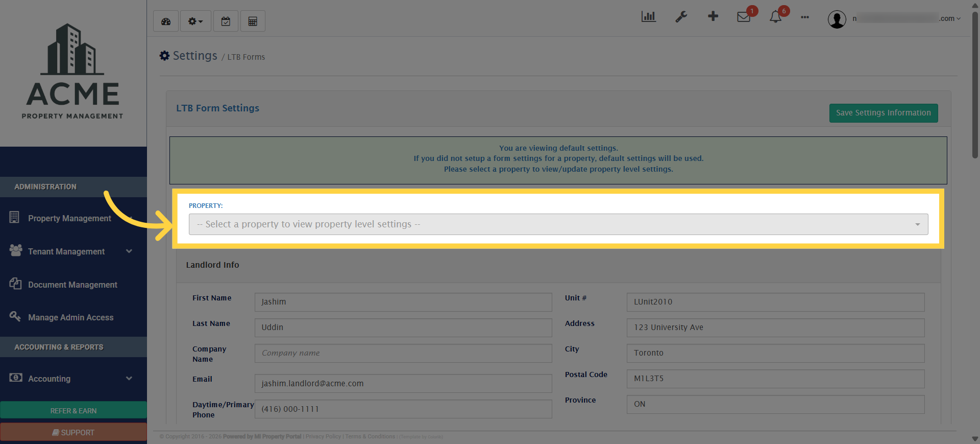Open the mail envelope messages icon
This screenshot has height=444, width=980.
click(744, 17)
